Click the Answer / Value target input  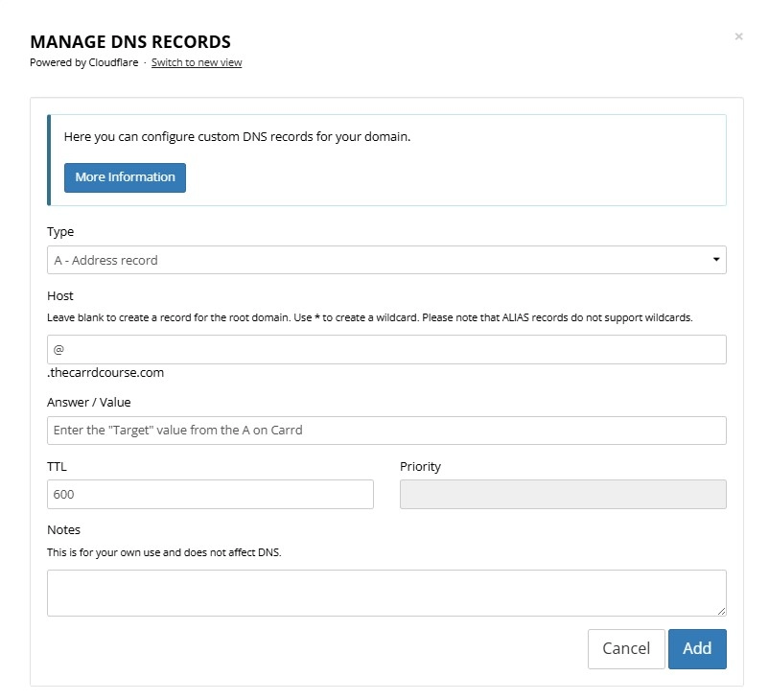point(386,431)
